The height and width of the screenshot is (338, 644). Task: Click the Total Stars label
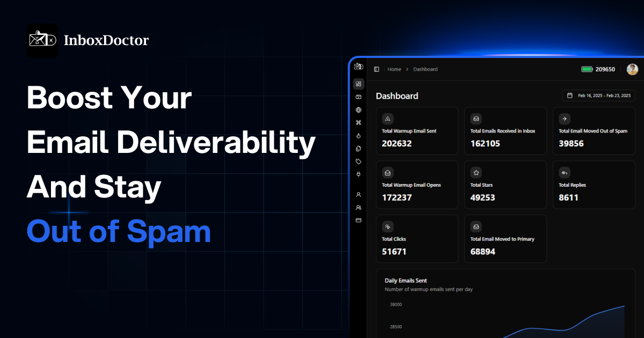click(x=481, y=185)
